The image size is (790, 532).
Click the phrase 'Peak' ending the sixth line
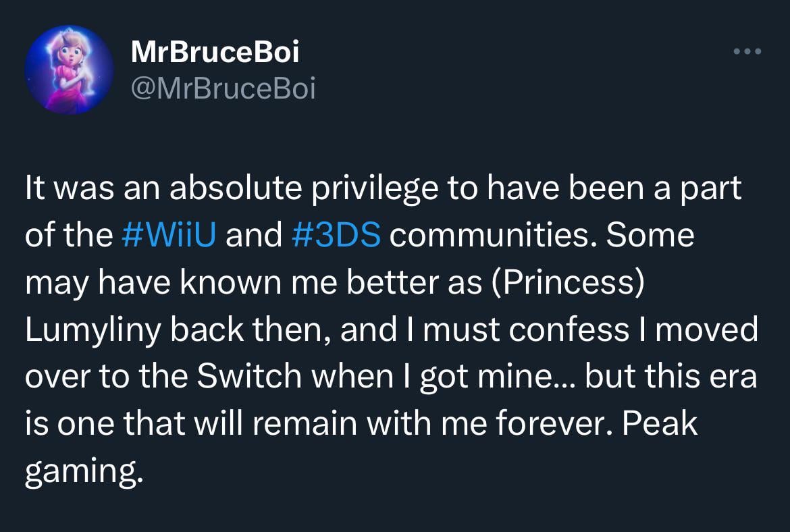pyautogui.click(x=660, y=424)
